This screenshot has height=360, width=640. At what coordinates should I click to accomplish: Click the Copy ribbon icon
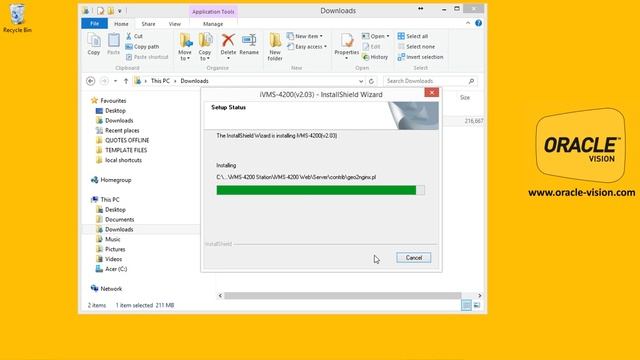[x=93, y=44]
